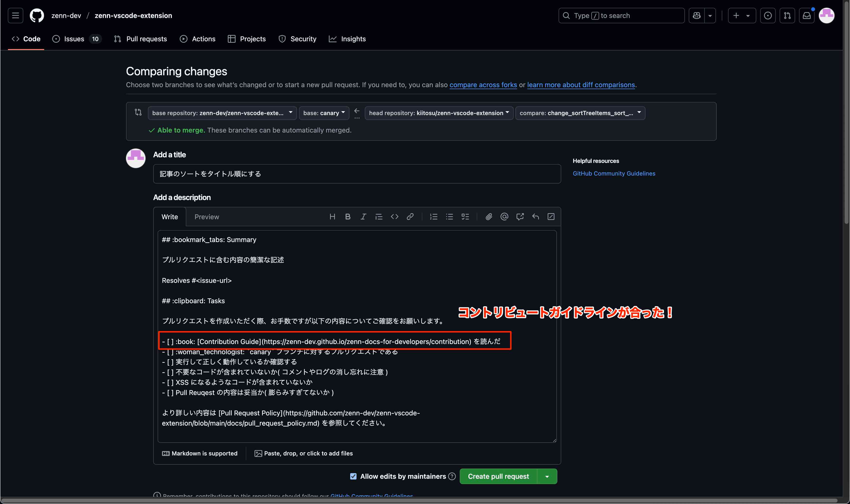850x504 pixels.
Task: Expand the head repository dropdown
Action: 439,113
